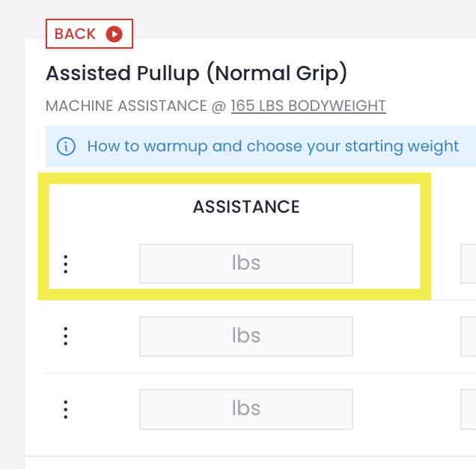Open the third set's three-dot options menu
Image resolution: width=476 pixels, height=469 pixels.
66,409
